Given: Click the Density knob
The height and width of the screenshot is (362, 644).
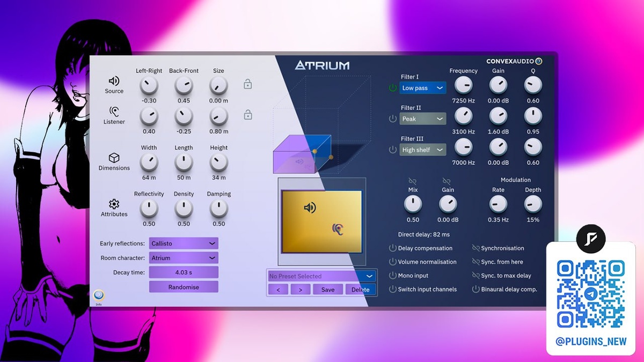Looking at the screenshot, I should click(184, 208).
